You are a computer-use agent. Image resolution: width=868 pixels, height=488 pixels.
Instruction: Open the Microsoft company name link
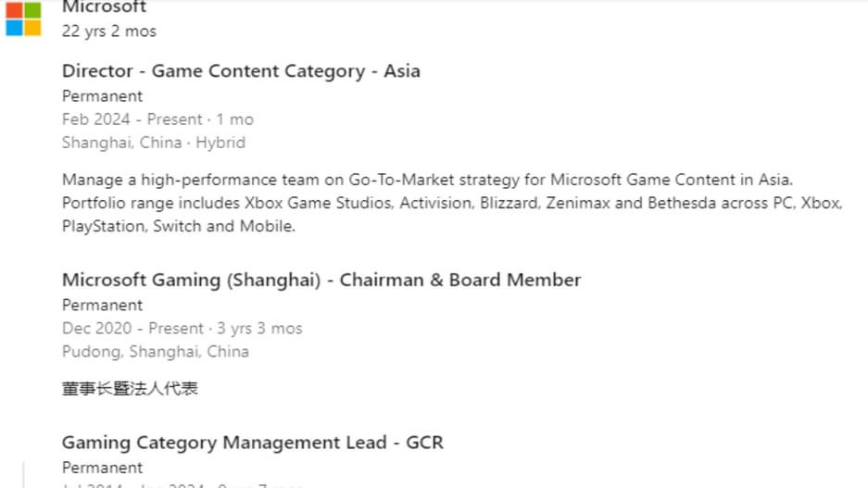pyautogui.click(x=104, y=7)
